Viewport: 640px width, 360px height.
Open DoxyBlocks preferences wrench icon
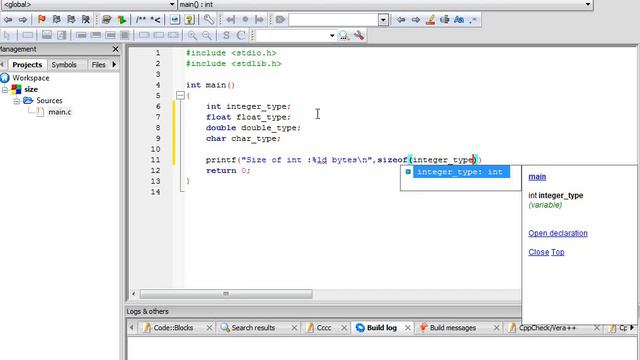point(209,20)
